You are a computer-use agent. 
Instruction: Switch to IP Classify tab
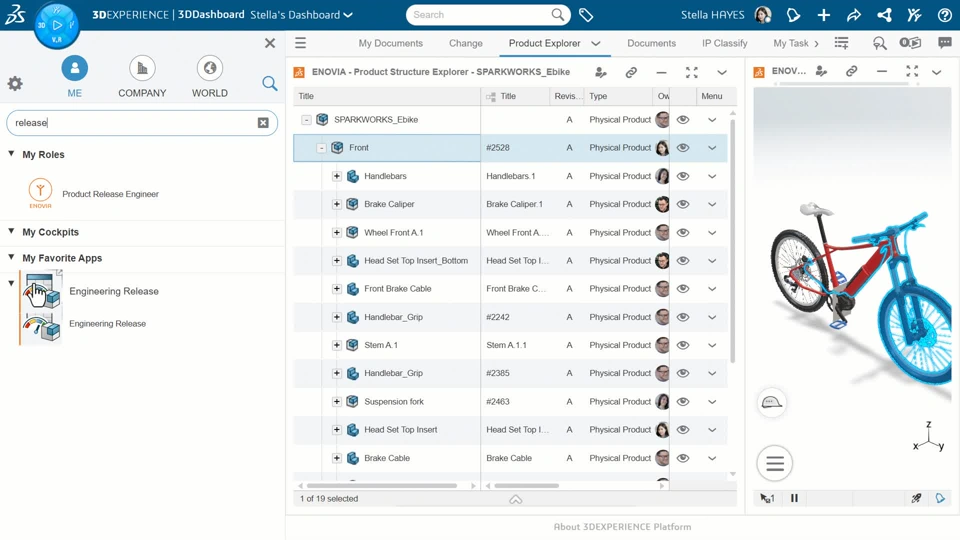724,43
